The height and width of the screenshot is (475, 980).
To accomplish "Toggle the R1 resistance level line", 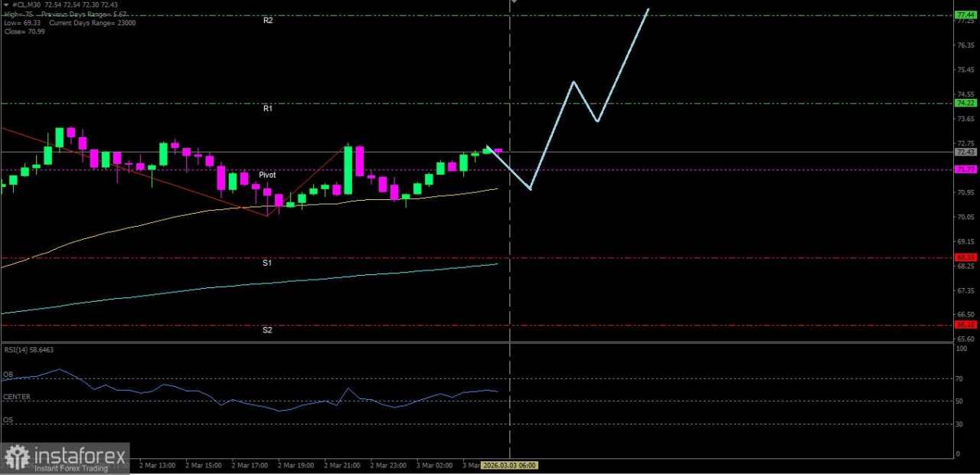I will click(383, 103).
